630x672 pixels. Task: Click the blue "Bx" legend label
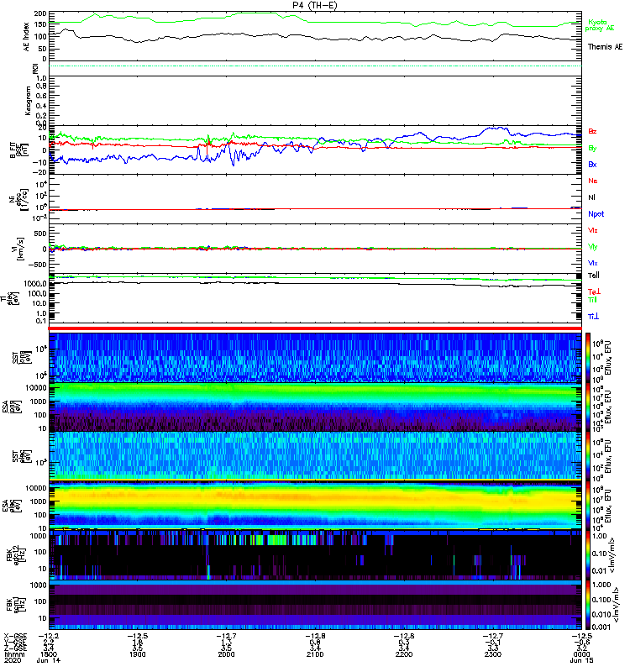[x=592, y=164]
